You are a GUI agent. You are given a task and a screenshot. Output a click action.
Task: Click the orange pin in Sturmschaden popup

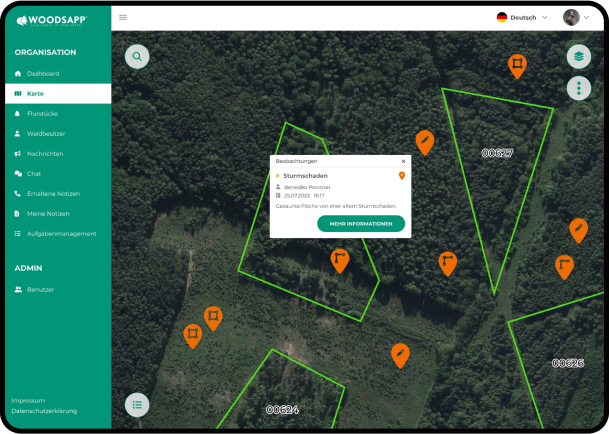point(402,176)
